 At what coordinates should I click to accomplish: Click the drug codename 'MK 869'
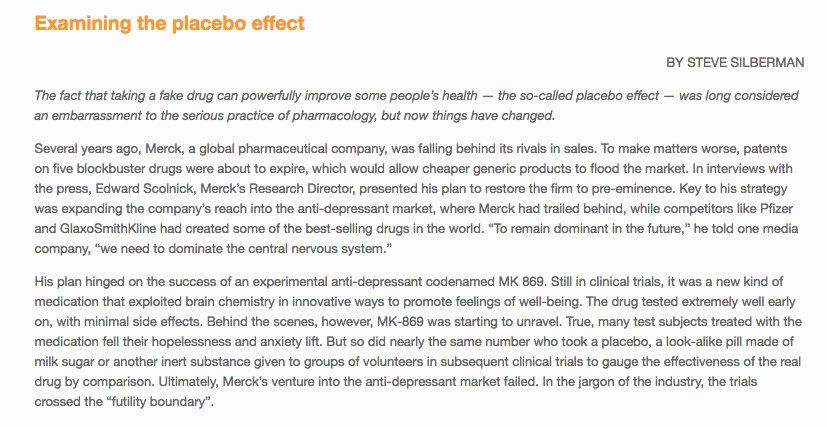pos(521,282)
